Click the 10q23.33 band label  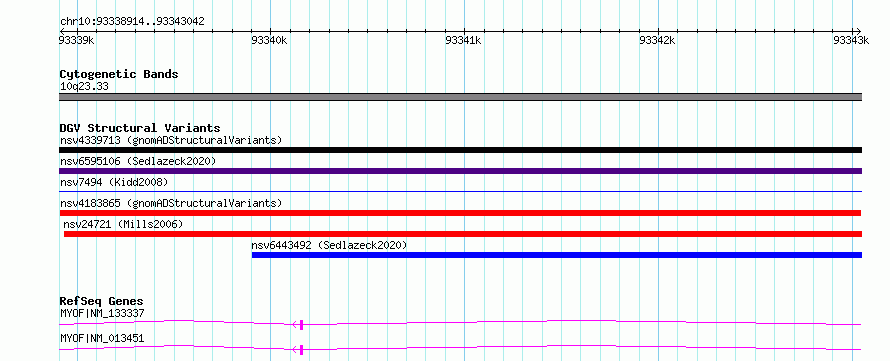tap(84, 87)
